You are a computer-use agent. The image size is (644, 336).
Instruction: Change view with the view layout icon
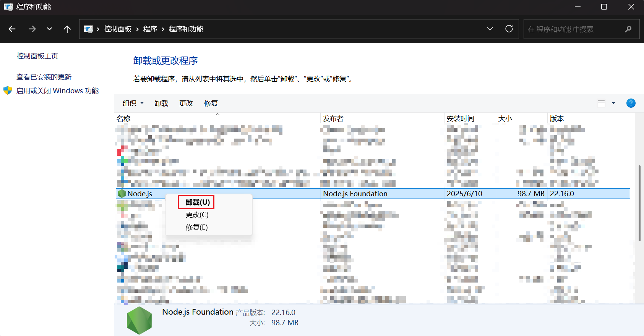point(601,103)
